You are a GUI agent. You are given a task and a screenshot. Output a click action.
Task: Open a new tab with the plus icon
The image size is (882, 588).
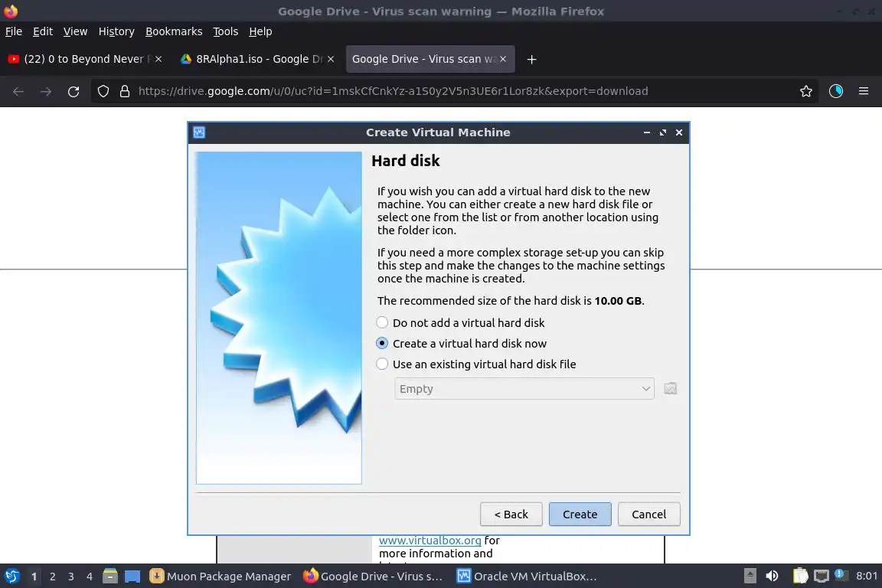pyautogui.click(x=531, y=59)
